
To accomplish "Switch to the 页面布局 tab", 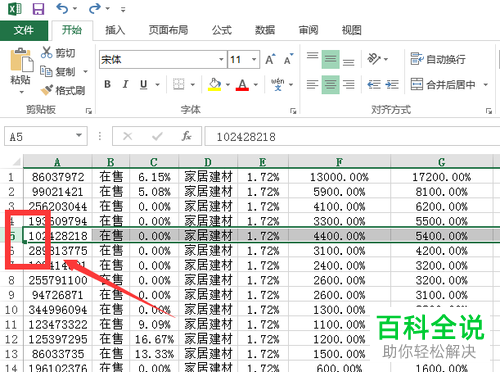I will point(168,30).
